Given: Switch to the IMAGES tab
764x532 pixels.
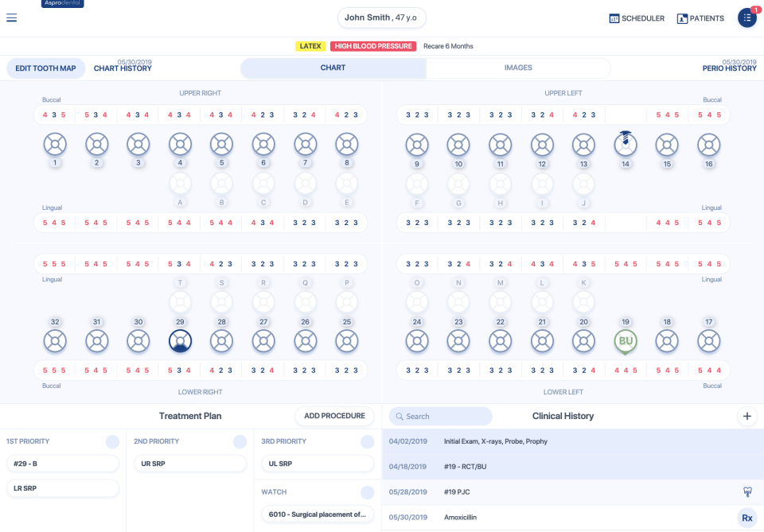Looking at the screenshot, I should pyautogui.click(x=518, y=68).
